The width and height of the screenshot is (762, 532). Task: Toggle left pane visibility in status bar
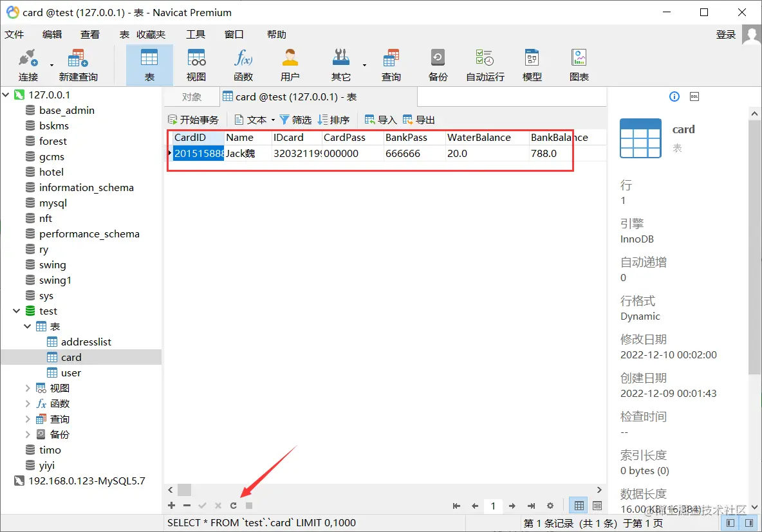point(730,523)
